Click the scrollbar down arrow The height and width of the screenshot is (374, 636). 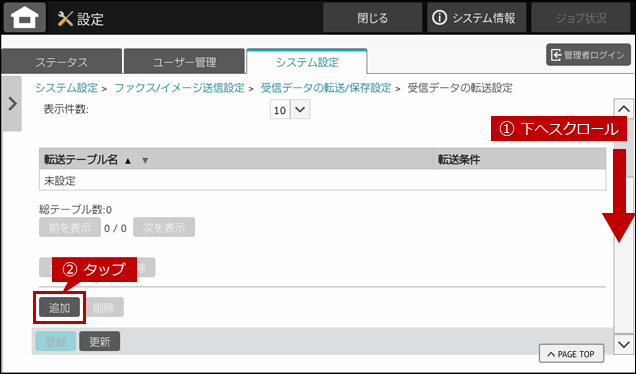coord(623,344)
